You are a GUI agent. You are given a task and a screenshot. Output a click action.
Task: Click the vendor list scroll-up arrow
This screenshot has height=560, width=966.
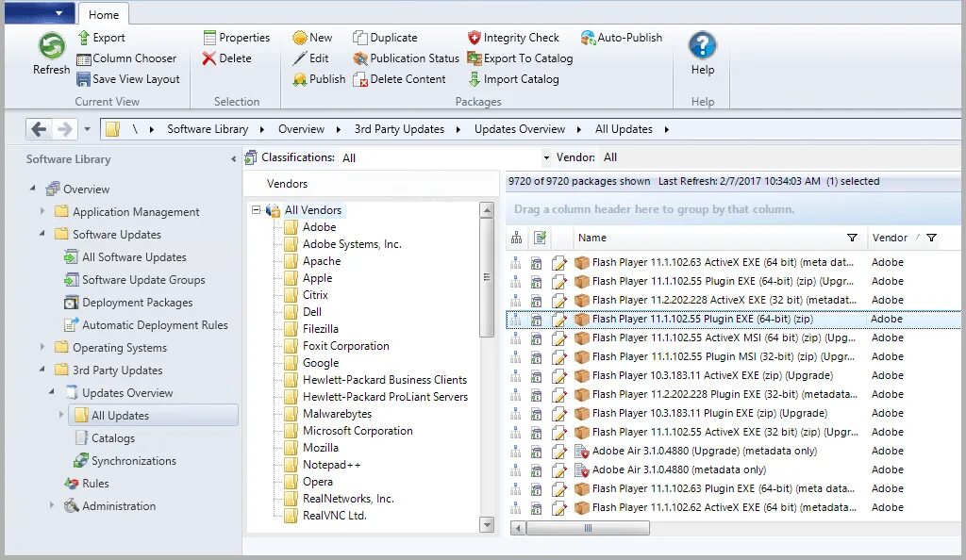click(x=487, y=210)
